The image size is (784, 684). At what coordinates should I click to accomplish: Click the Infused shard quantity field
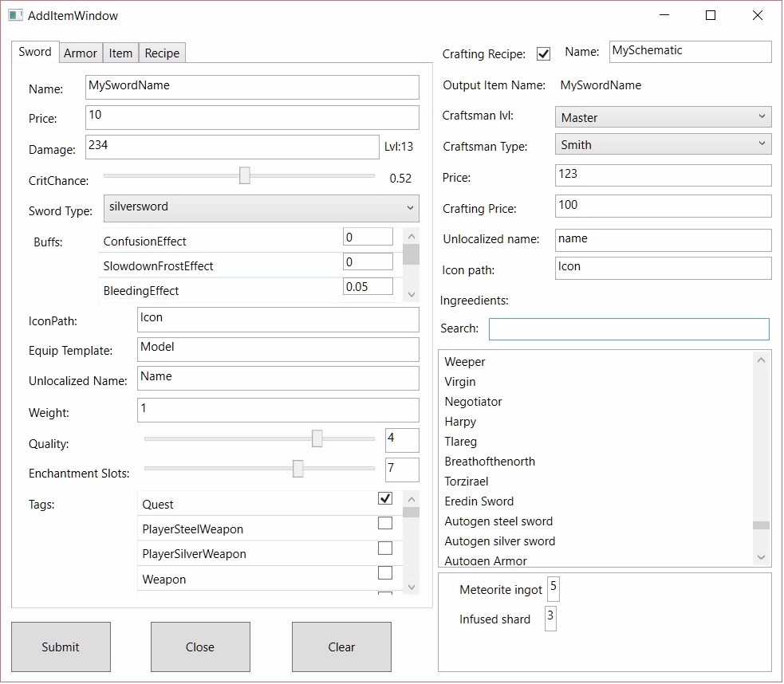pyautogui.click(x=550, y=619)
